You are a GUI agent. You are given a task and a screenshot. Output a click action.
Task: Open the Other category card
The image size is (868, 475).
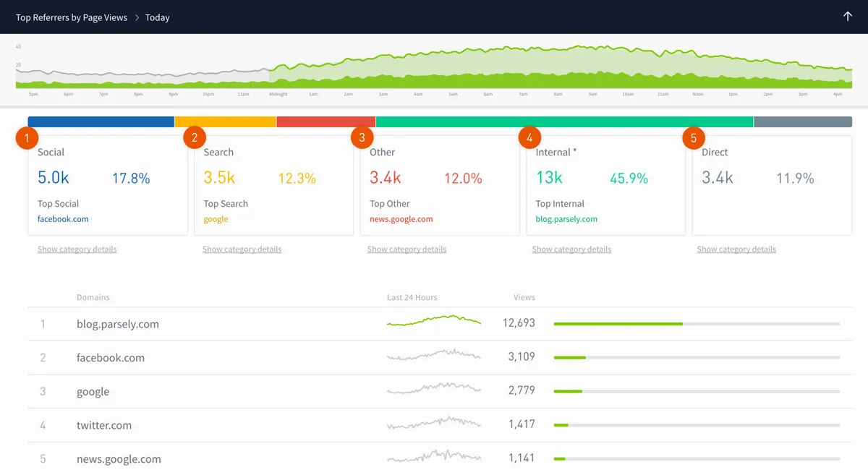[440, 185]
